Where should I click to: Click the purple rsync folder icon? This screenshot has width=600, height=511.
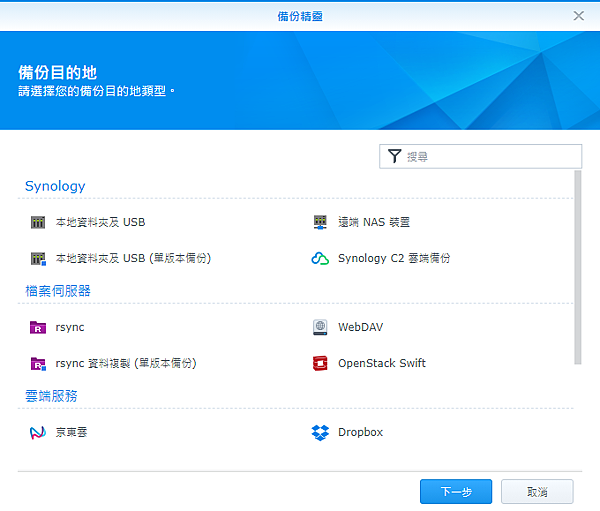[x=38, y=327]
